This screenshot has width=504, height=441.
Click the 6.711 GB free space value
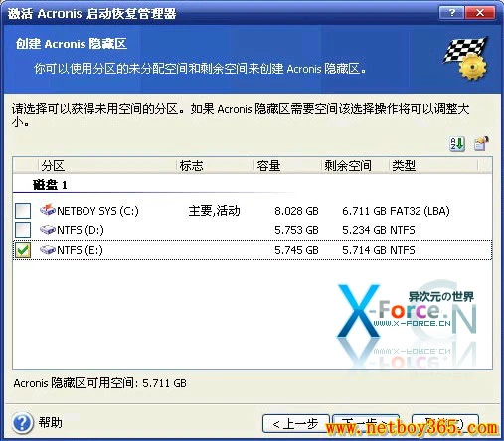364,211
